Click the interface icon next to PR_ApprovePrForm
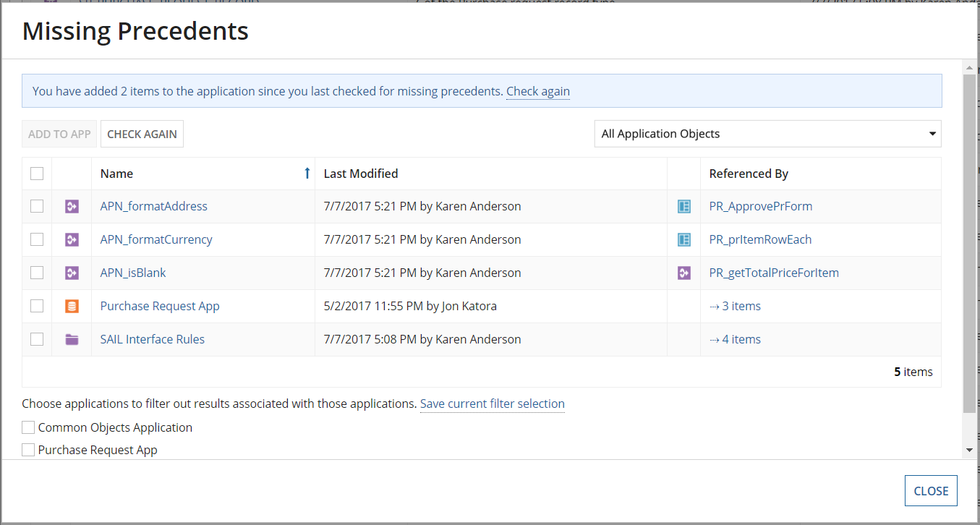 (684, 207)
